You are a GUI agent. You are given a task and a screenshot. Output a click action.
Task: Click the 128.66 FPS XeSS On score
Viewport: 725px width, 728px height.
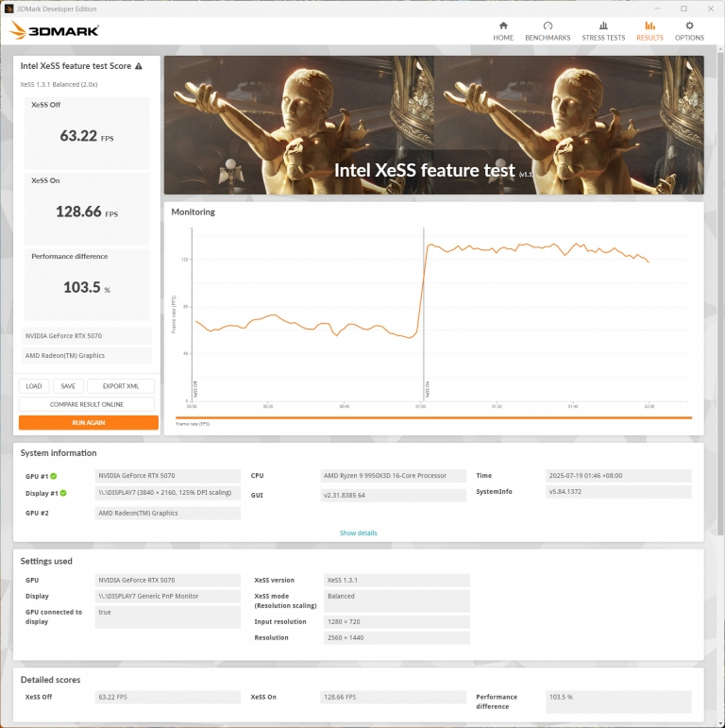pos(86,212)
